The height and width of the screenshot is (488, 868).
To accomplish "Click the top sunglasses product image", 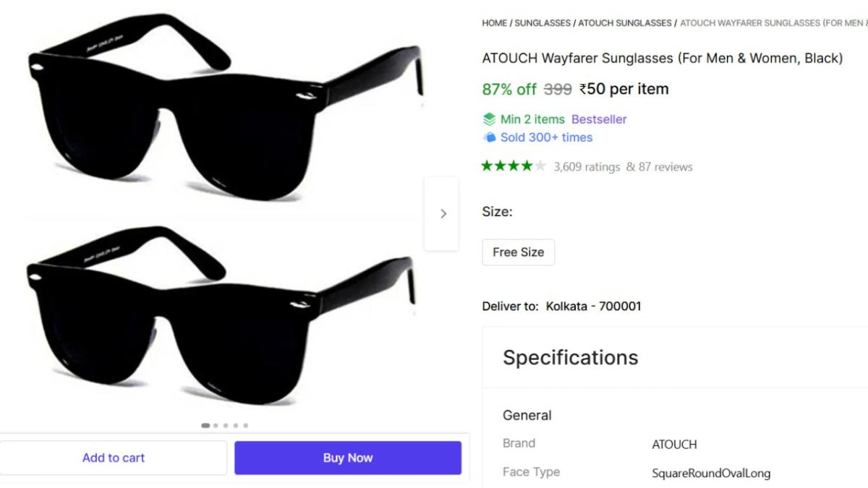I will tap(224, 108).
